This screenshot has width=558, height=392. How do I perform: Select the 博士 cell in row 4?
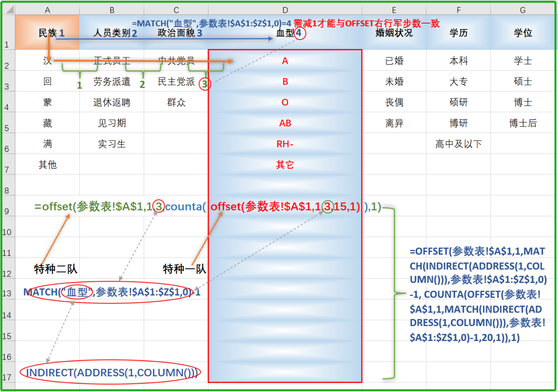coord(523,102)
